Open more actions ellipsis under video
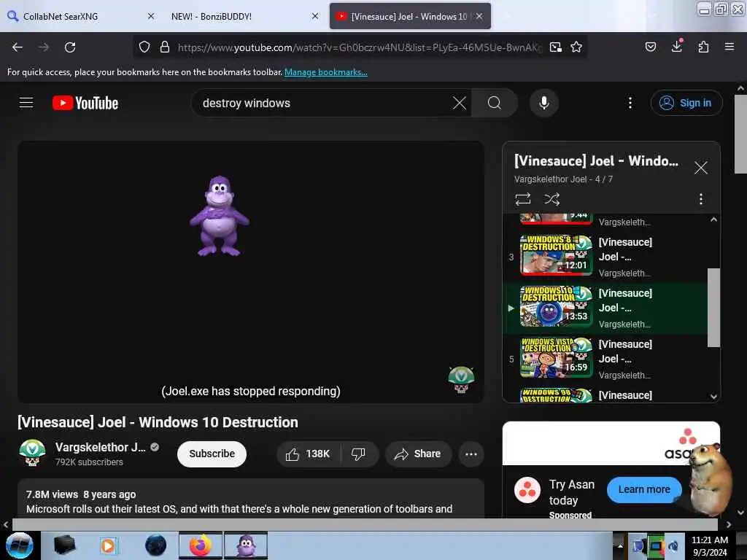 tap(471, 454)
